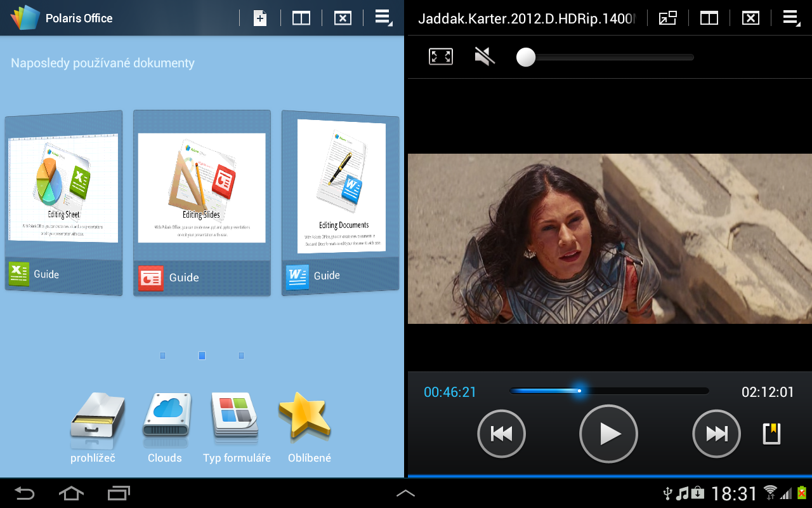This screenshot has width=812, height=508.
Task: Create a new document in Polaris Office
Action: 259,17
